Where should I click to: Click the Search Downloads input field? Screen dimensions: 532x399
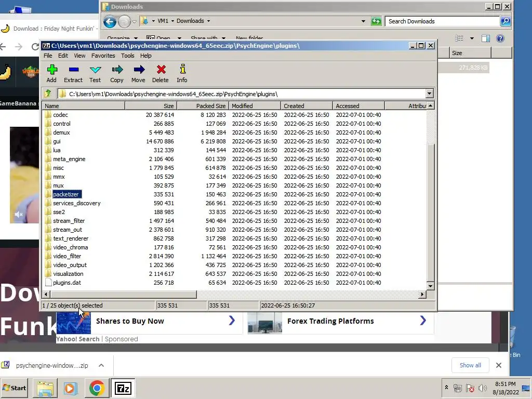click(x=442, y=21)
